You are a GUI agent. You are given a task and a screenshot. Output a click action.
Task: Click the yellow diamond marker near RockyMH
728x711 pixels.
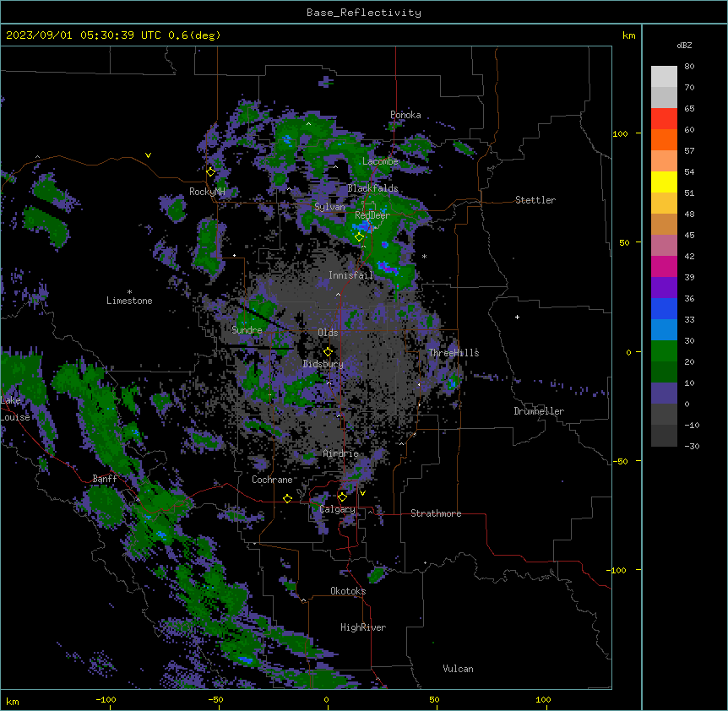[x=211, y=172]
